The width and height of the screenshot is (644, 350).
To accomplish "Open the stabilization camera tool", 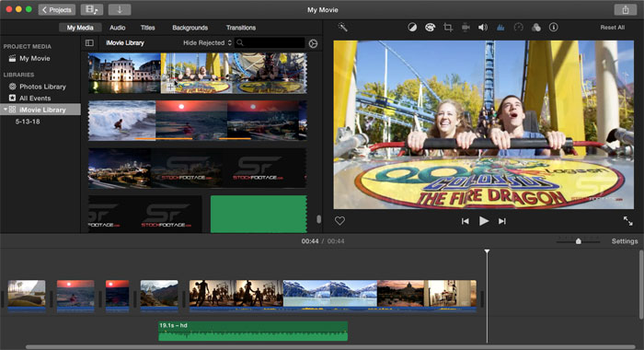I will pyautogui.click(x=466, y=27).
